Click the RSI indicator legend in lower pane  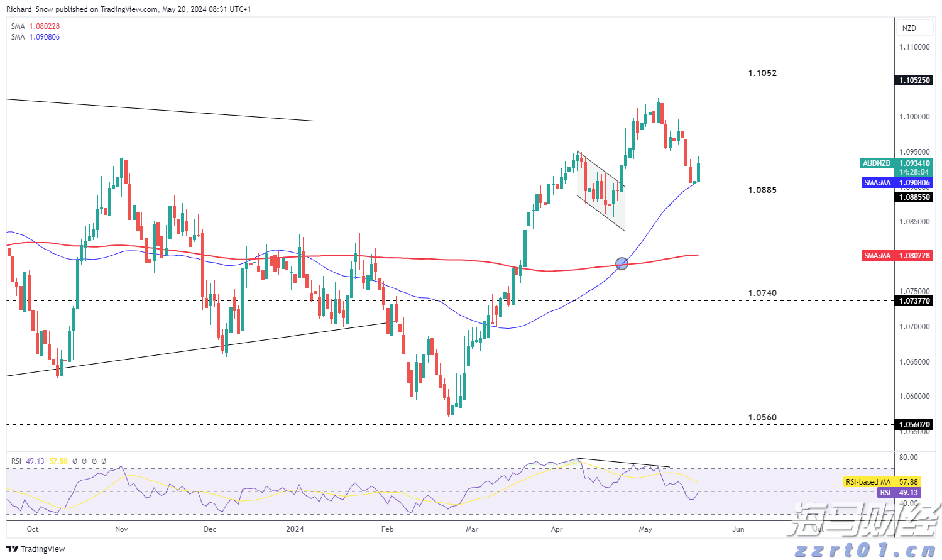28,461
